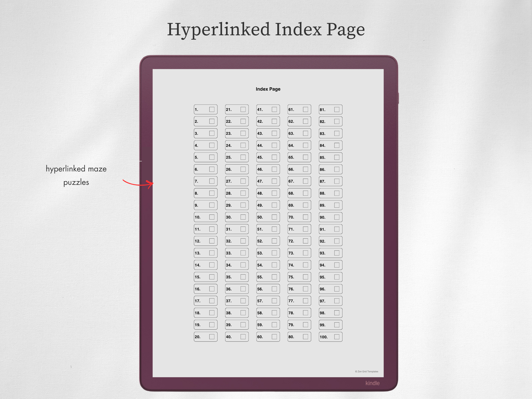Tick the checkbox next to item 36
532x399 pixels.
pos(243,289)
